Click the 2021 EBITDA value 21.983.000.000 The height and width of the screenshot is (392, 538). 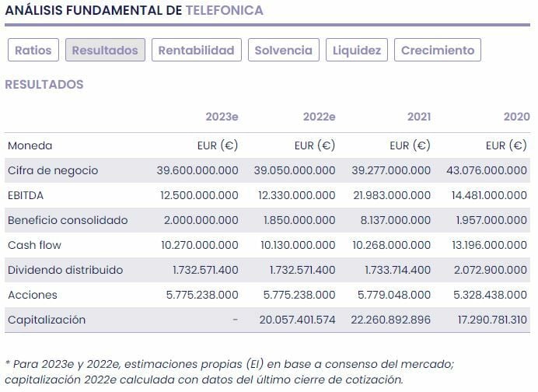pyautogui.click(x=390, y=195)
